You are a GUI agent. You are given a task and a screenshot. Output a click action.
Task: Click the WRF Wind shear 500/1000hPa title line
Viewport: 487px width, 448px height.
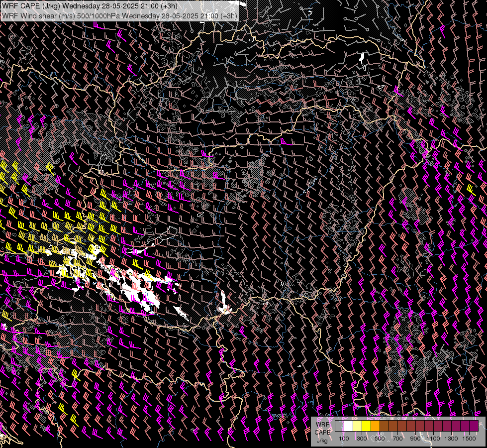click(x=119, y=16)
